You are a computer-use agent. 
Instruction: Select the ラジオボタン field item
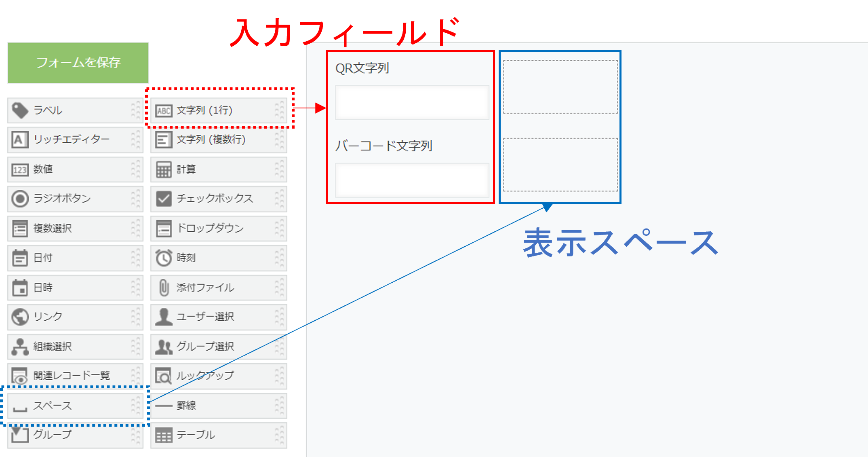[75, 199]
